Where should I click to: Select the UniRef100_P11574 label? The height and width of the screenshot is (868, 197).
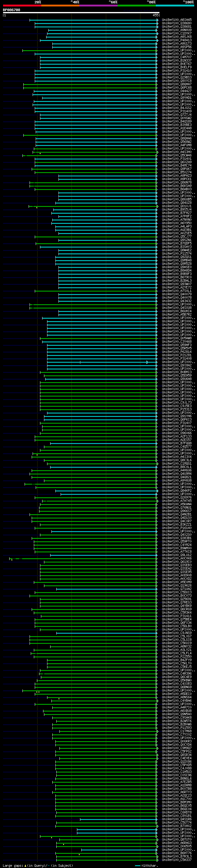[x=176, y=253]
